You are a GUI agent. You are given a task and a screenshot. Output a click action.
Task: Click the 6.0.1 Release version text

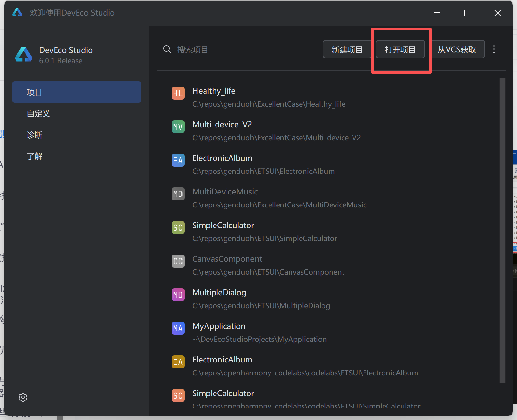(61, 61)
